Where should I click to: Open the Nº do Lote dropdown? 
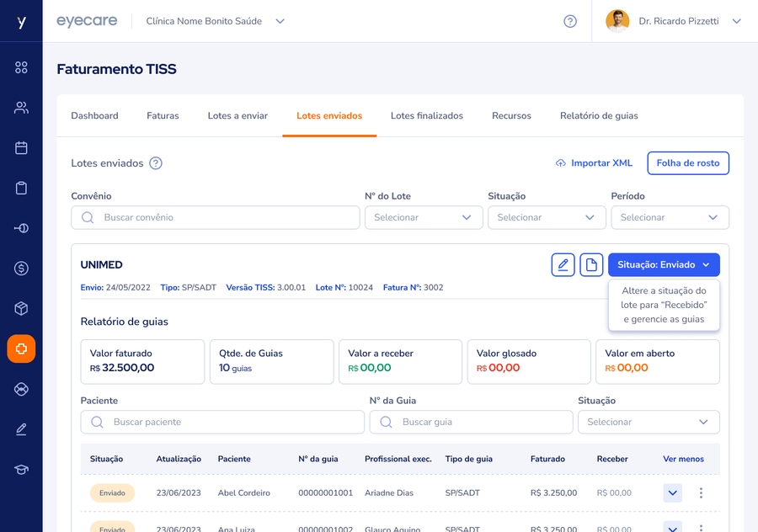[424, 217]
